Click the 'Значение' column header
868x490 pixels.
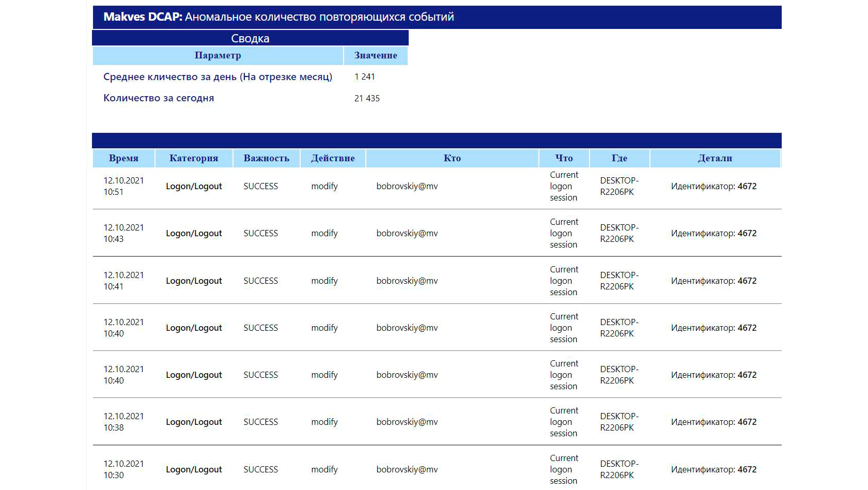point(376,55)
